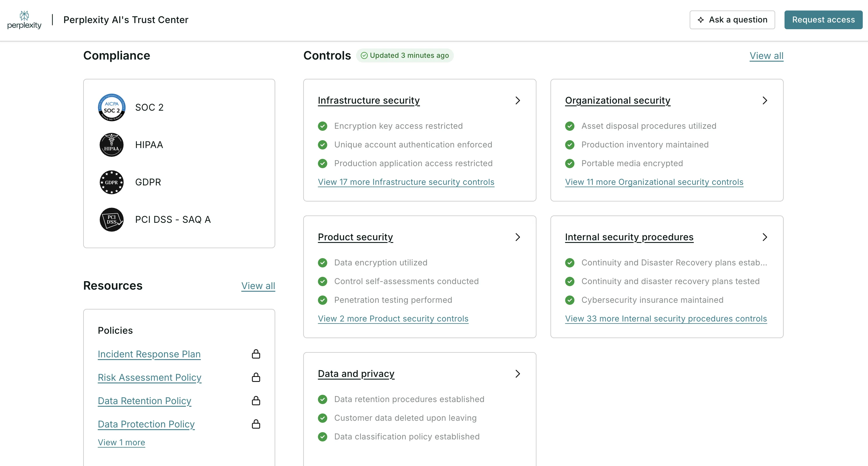Open View all link for Resources
Screen dimensions: 868x466
point(258,286)
